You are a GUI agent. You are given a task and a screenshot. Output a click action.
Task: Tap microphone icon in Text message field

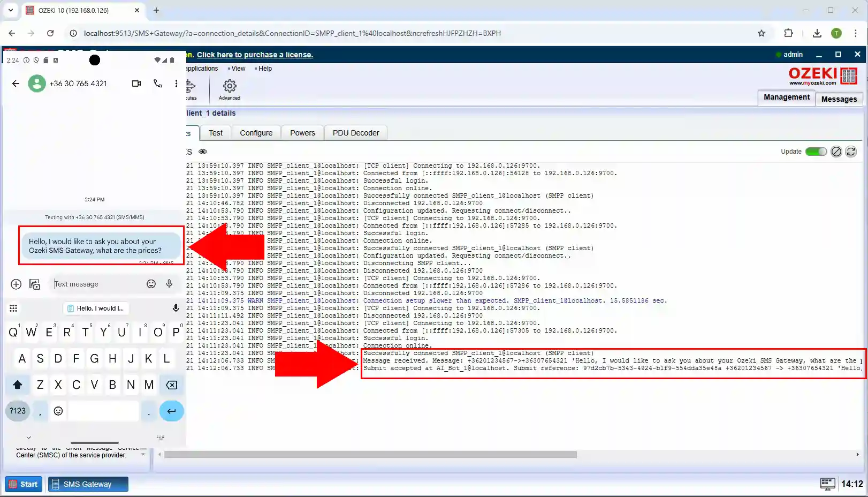(169, 284)
